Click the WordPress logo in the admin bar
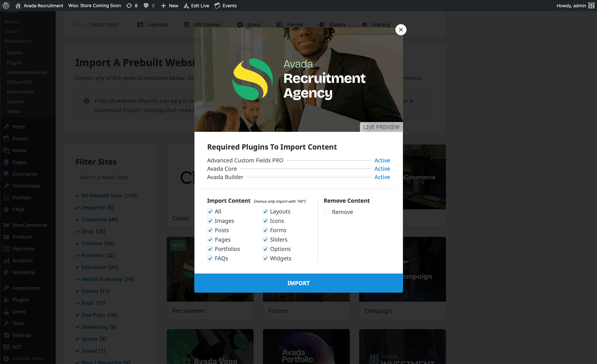Image resolution: width=597 pixels, height=364 pixels. pos(6,5)
